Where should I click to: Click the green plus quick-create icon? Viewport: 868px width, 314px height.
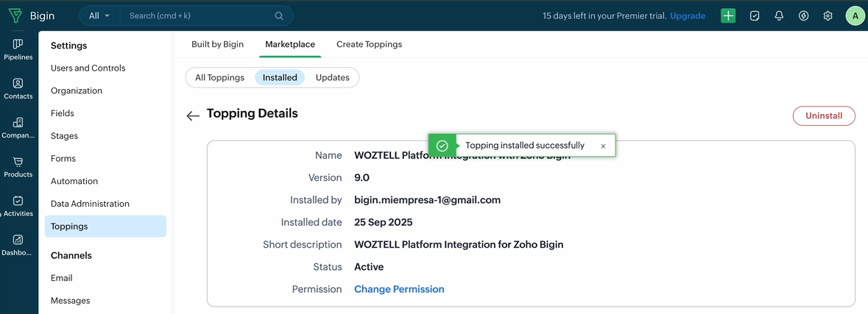pos(727,15)
